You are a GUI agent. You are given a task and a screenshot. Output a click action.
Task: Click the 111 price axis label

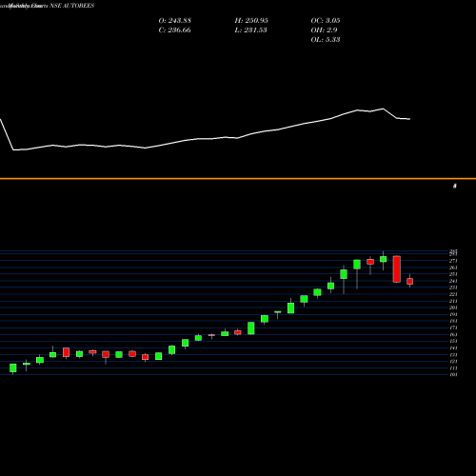[453, 367]
